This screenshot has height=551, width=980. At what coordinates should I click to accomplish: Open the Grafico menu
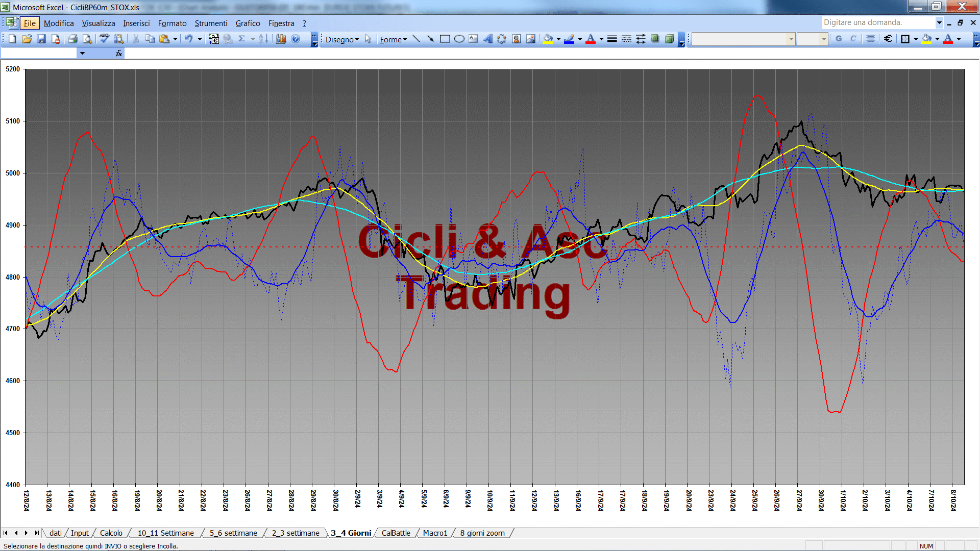coord(248,23)
